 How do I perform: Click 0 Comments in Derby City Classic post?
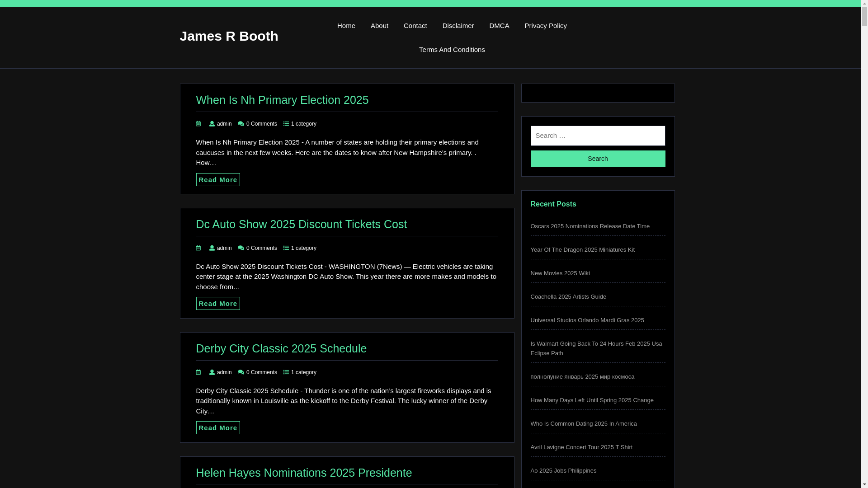[262, 372]
